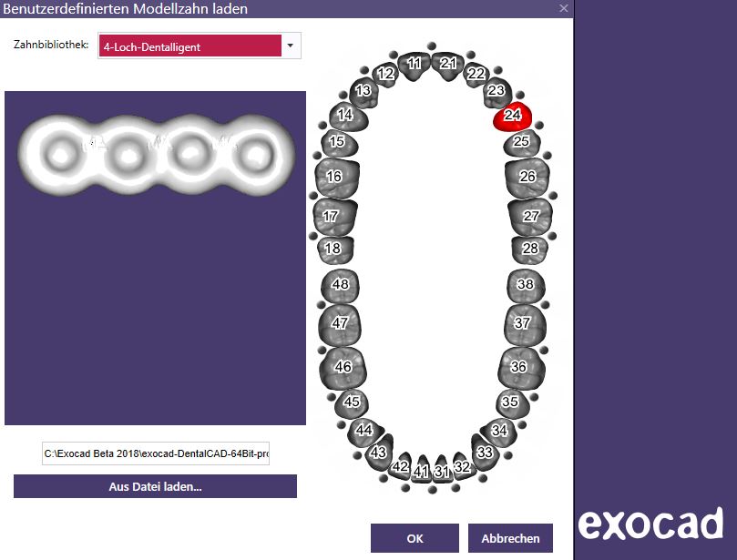Pick tooth 26 in the upper arch

tap(527, 178)
